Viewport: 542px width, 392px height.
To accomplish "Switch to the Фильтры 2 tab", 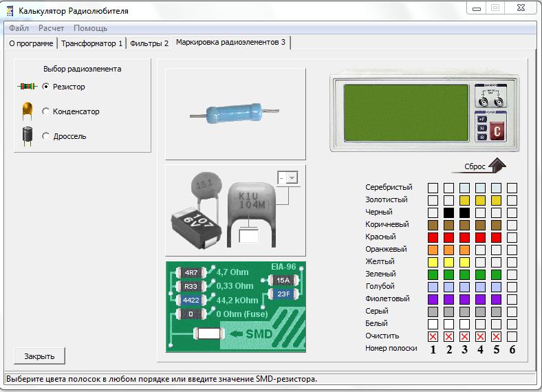I will pos(149,43).
